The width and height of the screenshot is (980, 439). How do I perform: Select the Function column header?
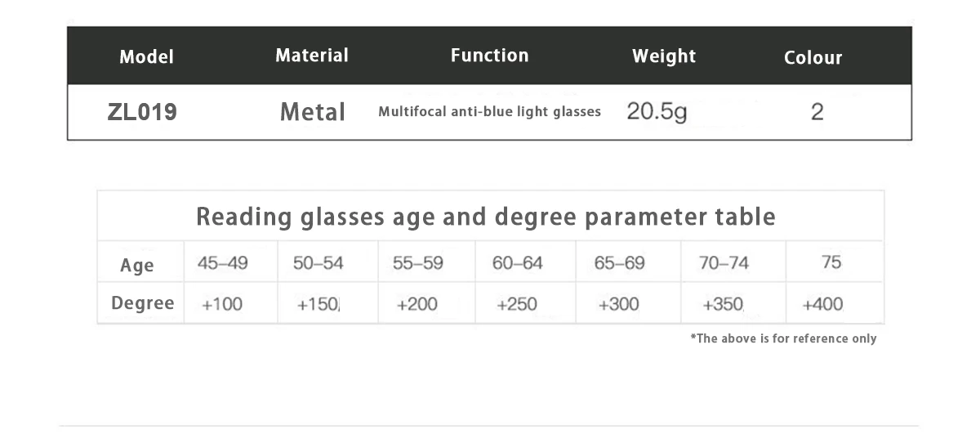[x=489, y=56]
